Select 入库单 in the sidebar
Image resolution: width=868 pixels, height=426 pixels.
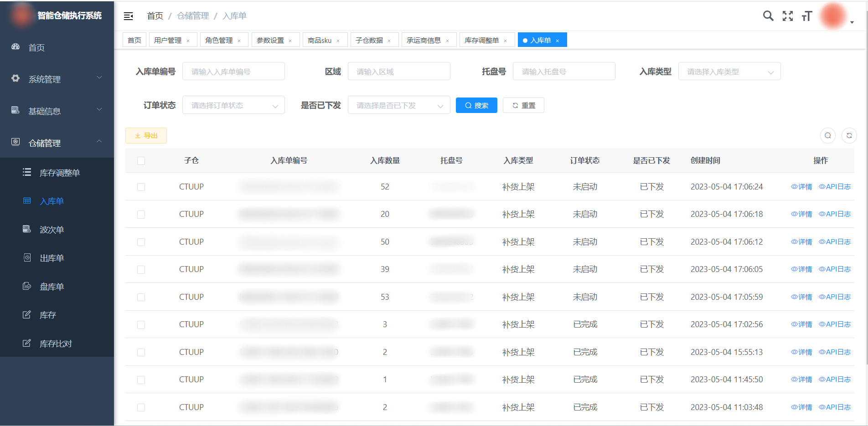[57, 201]
